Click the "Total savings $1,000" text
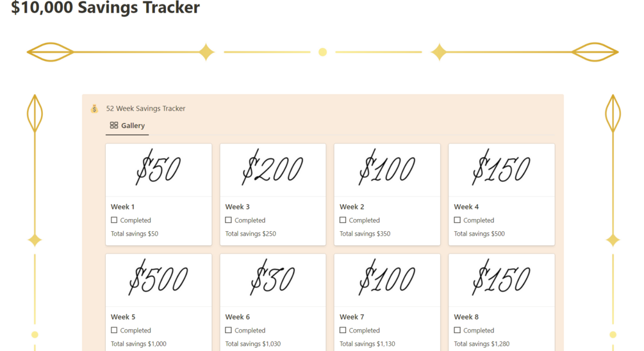 pos(138,344)
